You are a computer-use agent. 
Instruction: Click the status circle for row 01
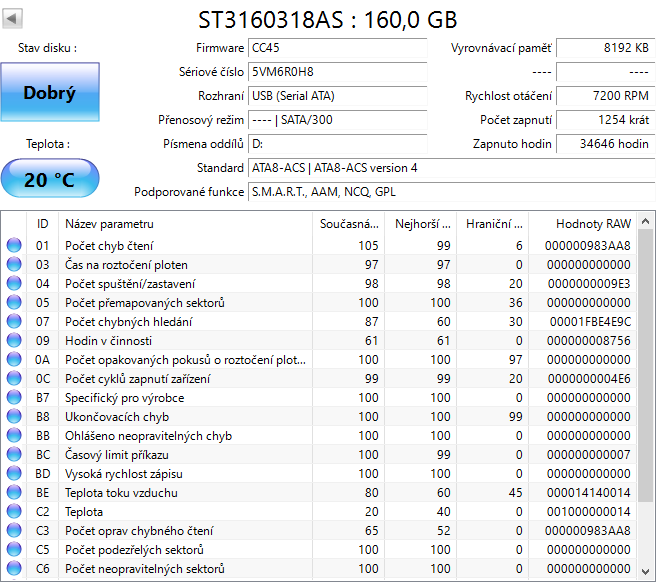14,245
